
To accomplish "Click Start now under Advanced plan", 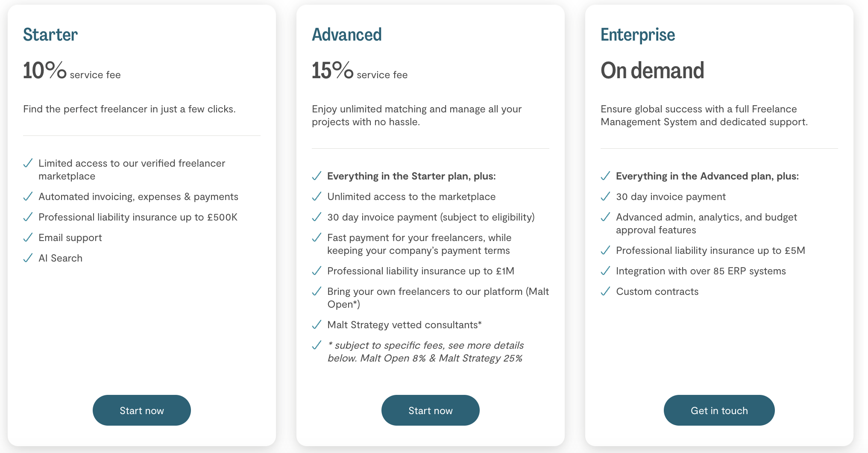I will tap(430, 410).
